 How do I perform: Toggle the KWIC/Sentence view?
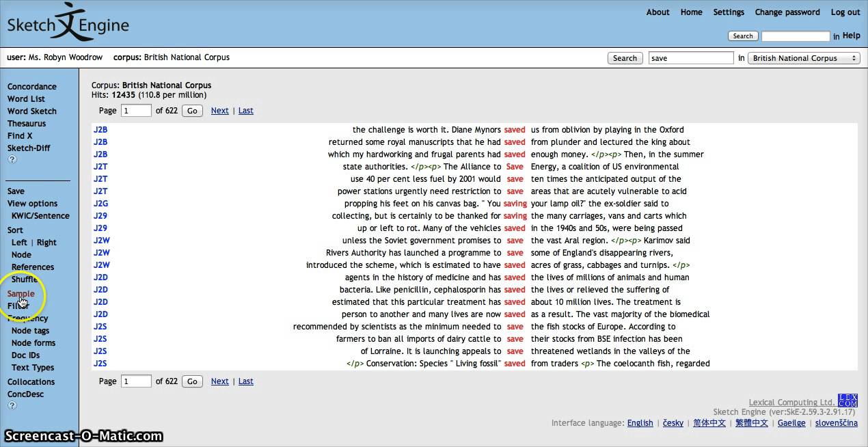40,216
